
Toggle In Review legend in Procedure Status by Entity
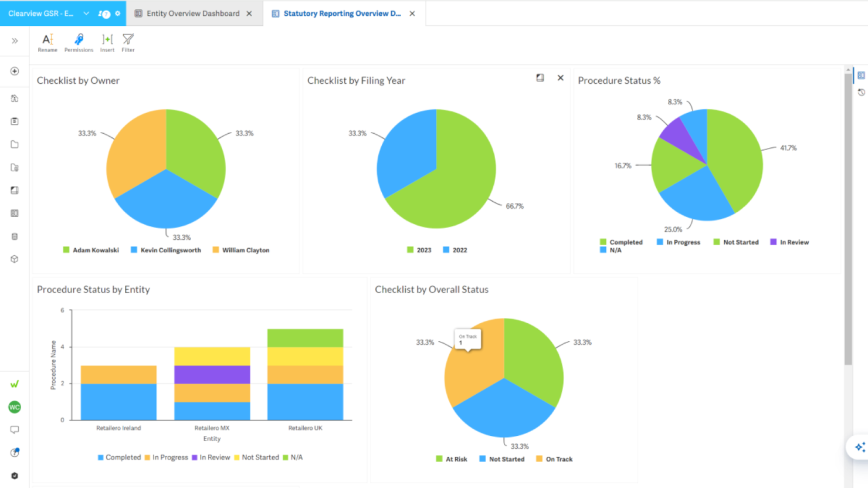[211, 457]
